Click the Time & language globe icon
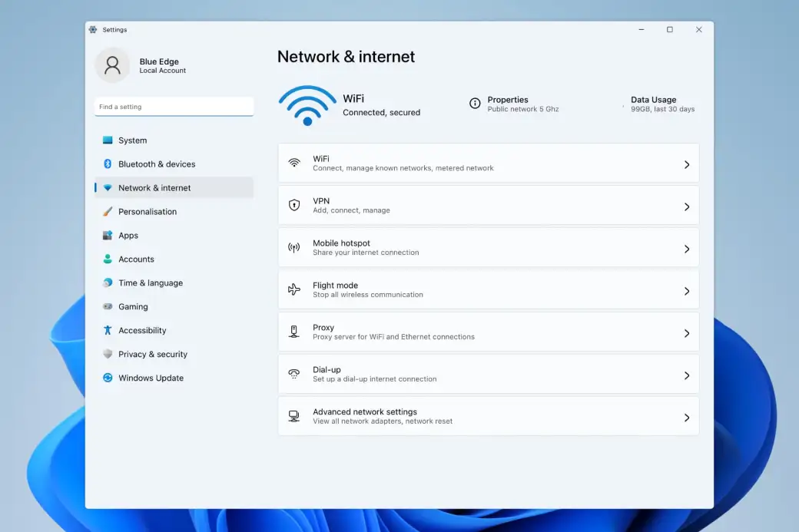 [108, 283]
